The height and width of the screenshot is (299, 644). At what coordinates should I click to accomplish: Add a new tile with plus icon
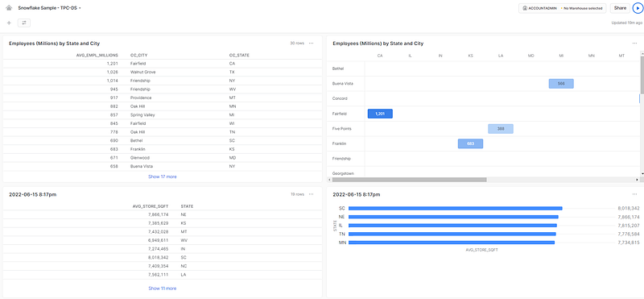(9, 23)
